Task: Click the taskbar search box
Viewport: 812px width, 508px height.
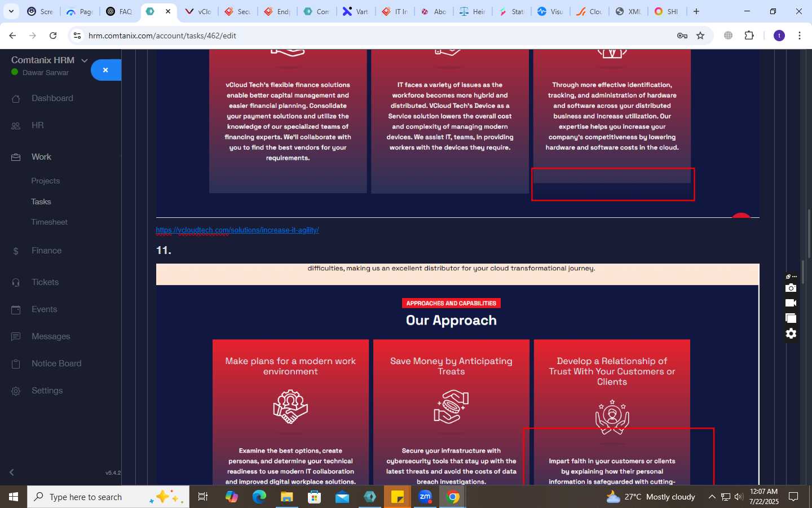Action: [108, 497]
